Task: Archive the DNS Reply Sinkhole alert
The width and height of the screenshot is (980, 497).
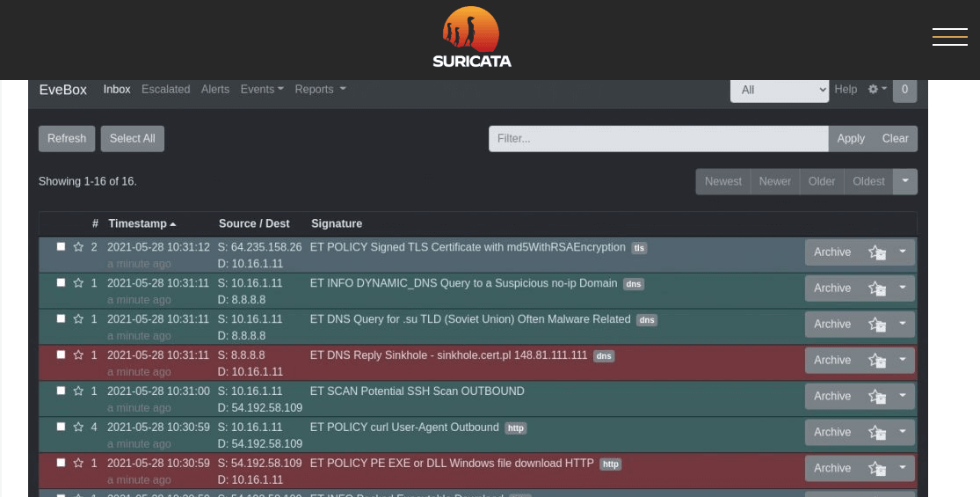Action: click(832, 360)
